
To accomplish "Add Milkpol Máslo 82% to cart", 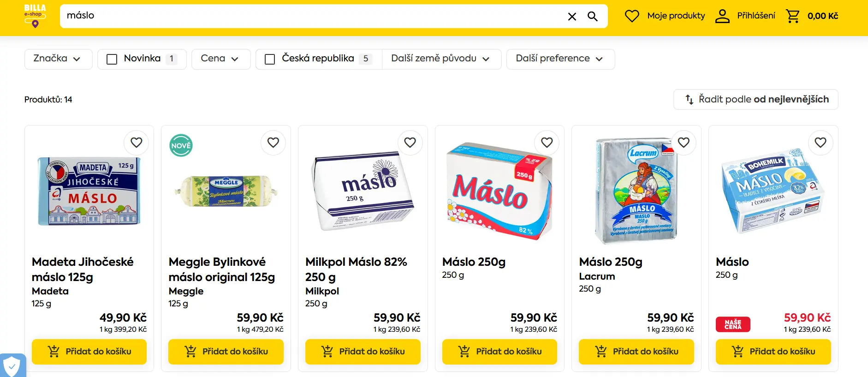I will tap(363, 352).
